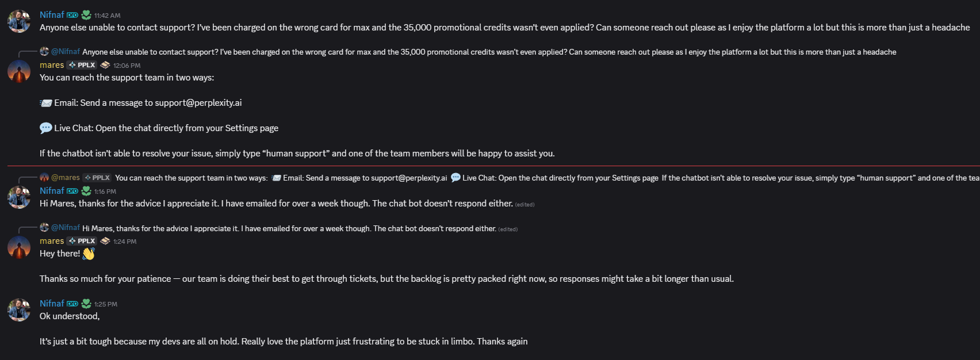Click the mares username at 1:24 PM

[x=52, y=241]
